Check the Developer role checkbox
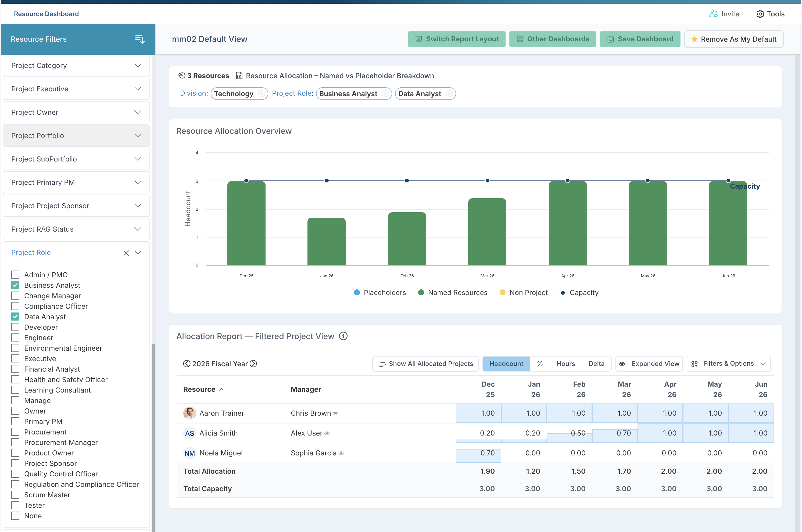The image size is (802, 532). (x=15, y=327)
